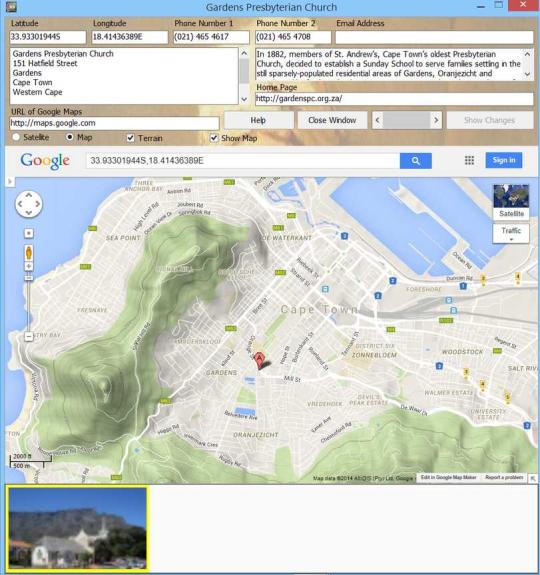
Task: Click next record right arrow
Action: point(436,120)
